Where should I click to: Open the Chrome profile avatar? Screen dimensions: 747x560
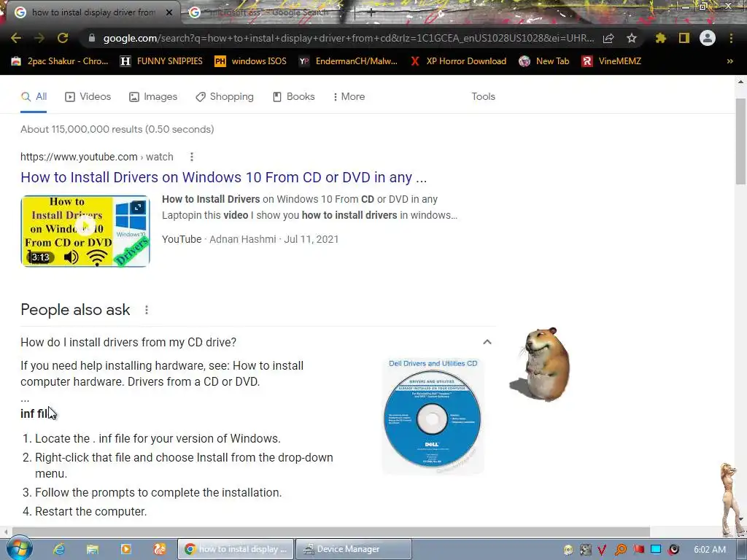pyautogui.click(x=708, y=38)
